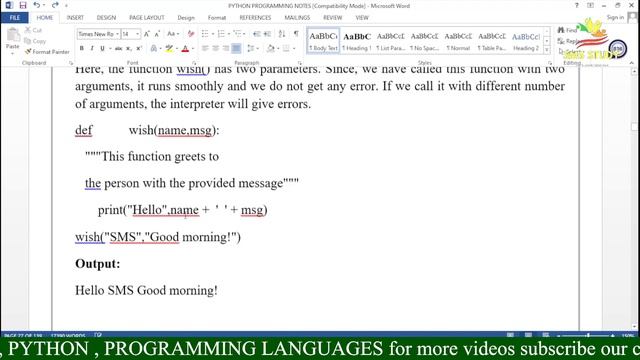Viewport: 640px width, 360px height.
Task: Increase font size with Grow Font
Action: click(x=147, y=34)
